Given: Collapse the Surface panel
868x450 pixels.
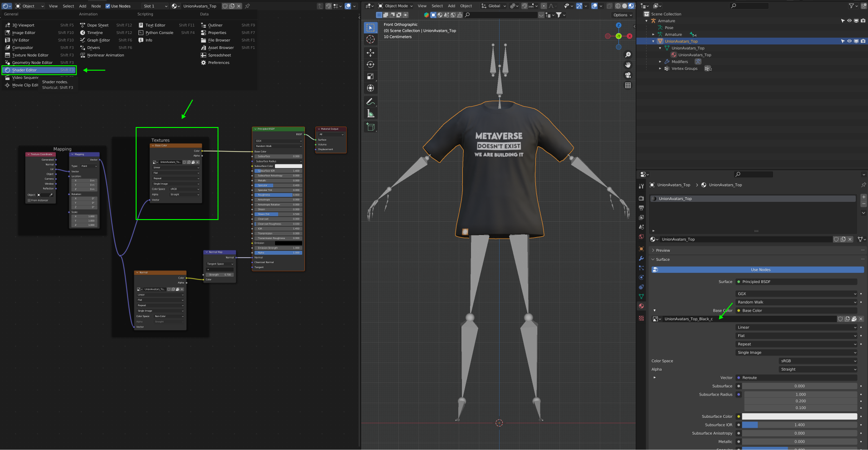Looking at the screenshot, I should pos(662,259).
